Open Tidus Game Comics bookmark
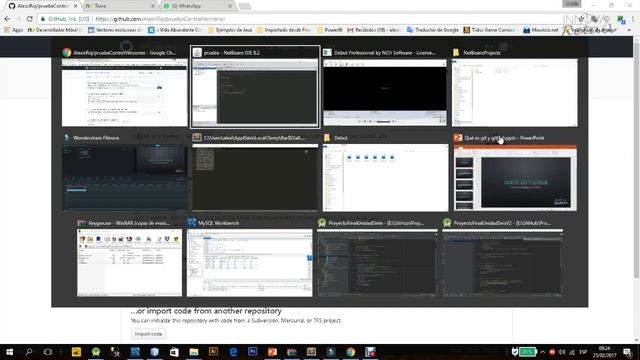 (491, 30)
